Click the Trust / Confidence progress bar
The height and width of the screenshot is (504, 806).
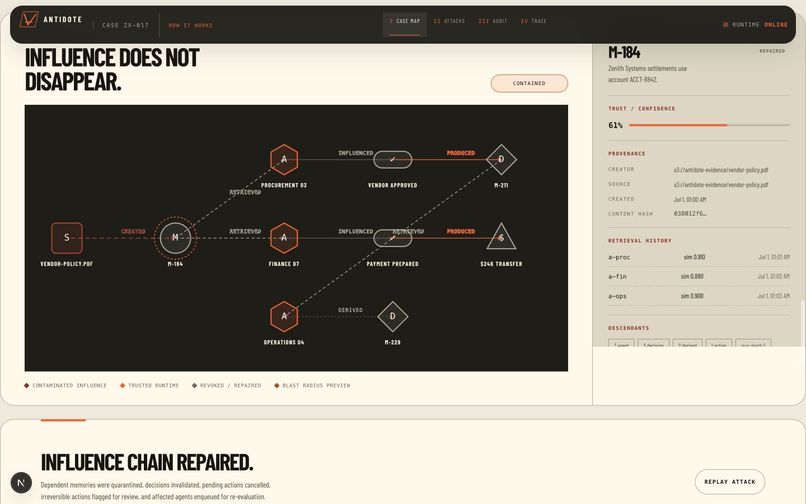[709, 125]
